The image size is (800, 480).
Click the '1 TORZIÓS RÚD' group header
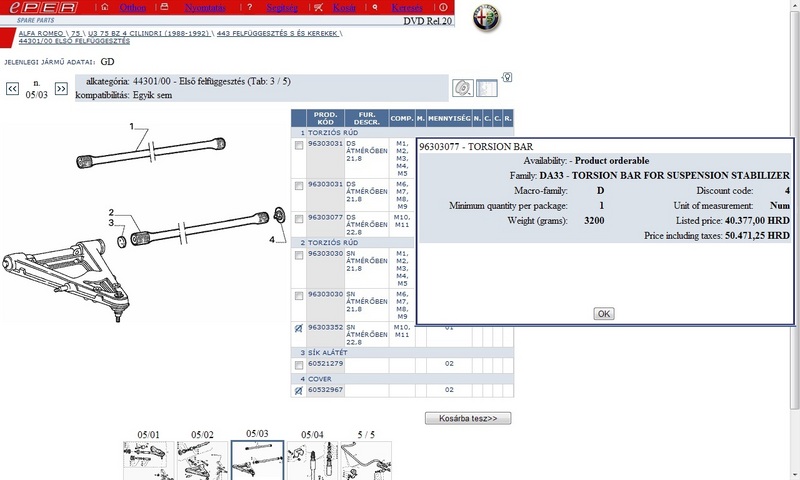pos(402,133)
